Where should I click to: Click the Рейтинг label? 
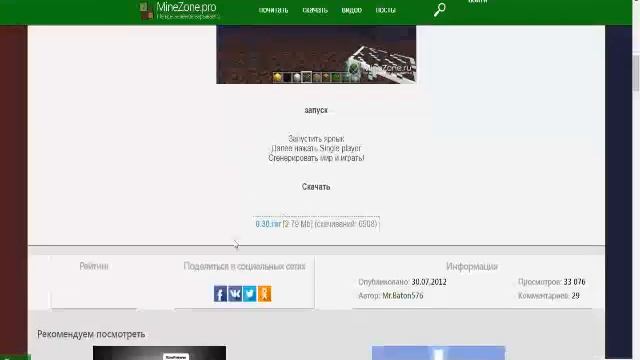(x=94, y=266)
